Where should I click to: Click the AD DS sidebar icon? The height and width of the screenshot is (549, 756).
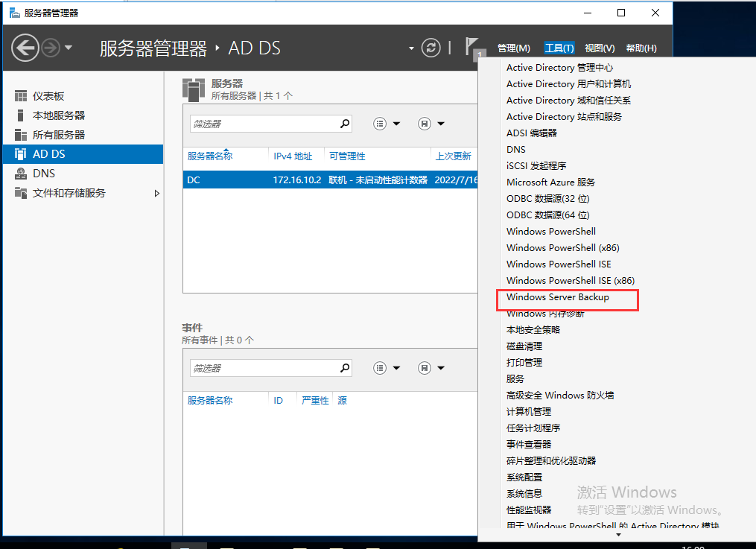pyautogui.click(x=21, y=153)
